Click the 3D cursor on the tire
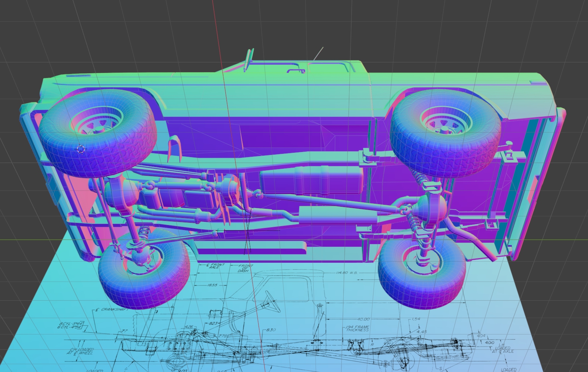 [x=81, y=149]
